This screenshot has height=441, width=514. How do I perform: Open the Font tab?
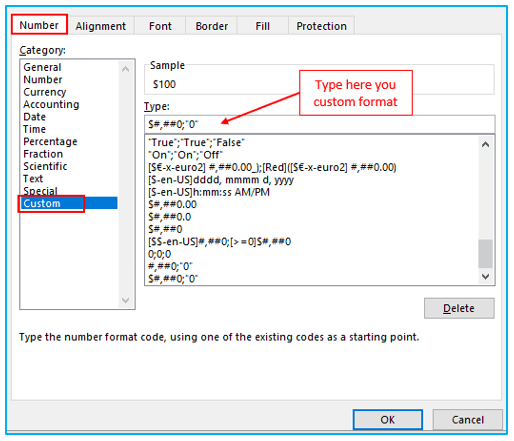click(x=160, y=26)
